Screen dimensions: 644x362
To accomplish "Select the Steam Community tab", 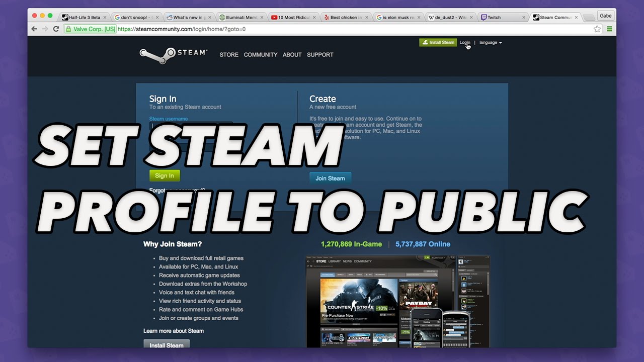I will tap(555, 18).
